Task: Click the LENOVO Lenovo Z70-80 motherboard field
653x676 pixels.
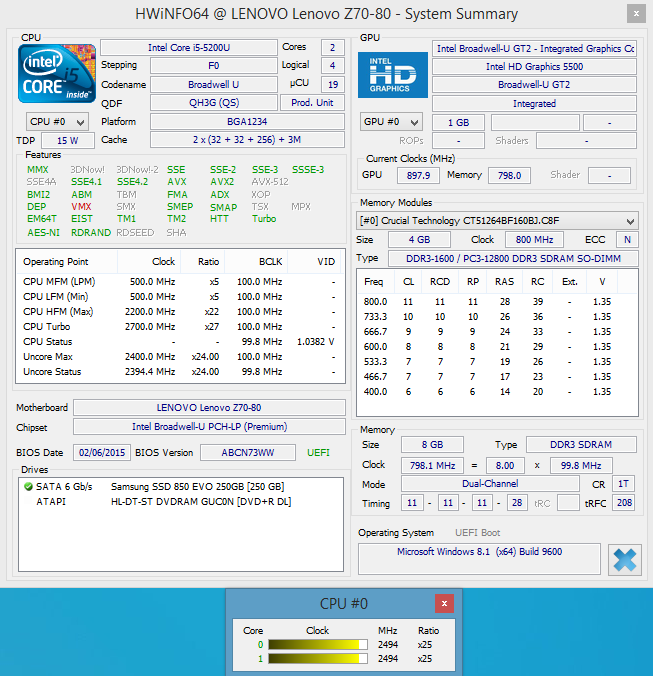Action: pyautogui.click(x=209, y=407)
